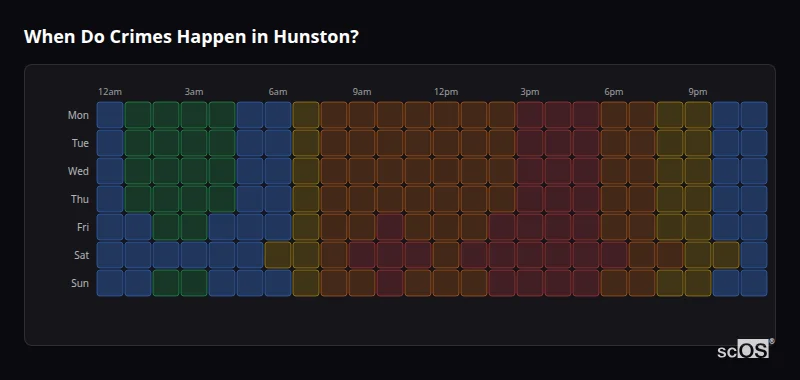Click the Saturday 10pm yellow cell
This screenshot has height=380, width=800.
coord(726,255)
